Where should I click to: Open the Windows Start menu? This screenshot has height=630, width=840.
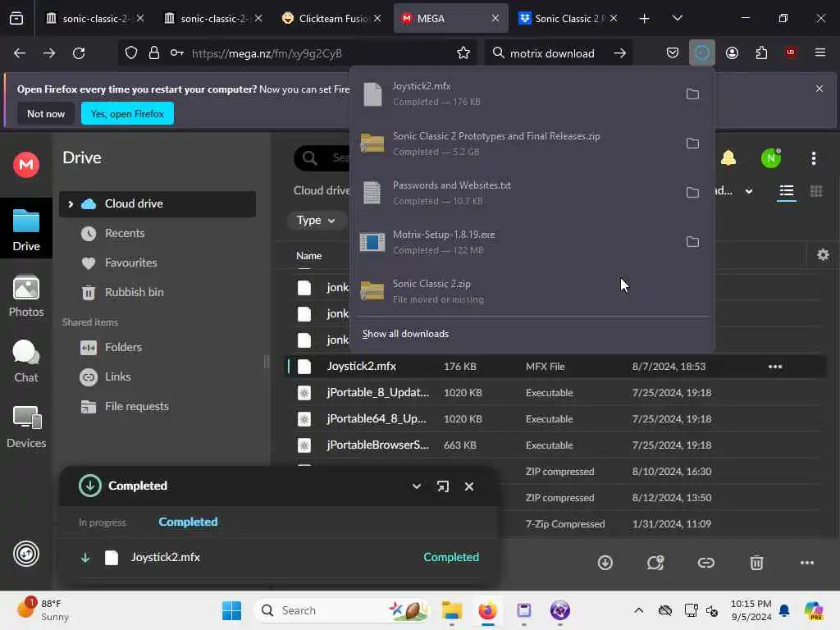point(231,610)
